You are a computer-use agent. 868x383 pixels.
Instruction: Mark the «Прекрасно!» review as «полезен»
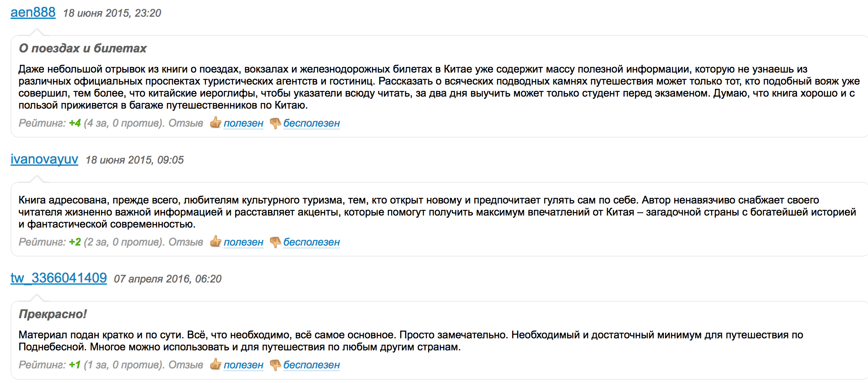pyautogui.click(x=243, y=365)
